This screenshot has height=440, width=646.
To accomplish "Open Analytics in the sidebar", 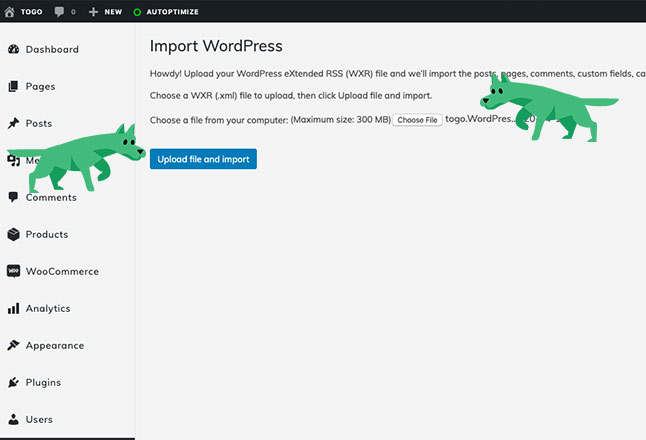I will [x=48, y=309].
